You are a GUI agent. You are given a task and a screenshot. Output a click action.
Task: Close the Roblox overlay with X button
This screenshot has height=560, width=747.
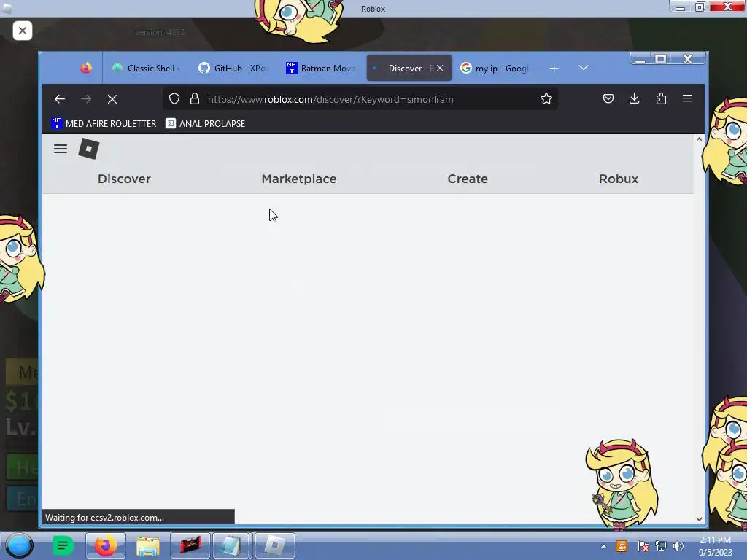pos(23,31)
